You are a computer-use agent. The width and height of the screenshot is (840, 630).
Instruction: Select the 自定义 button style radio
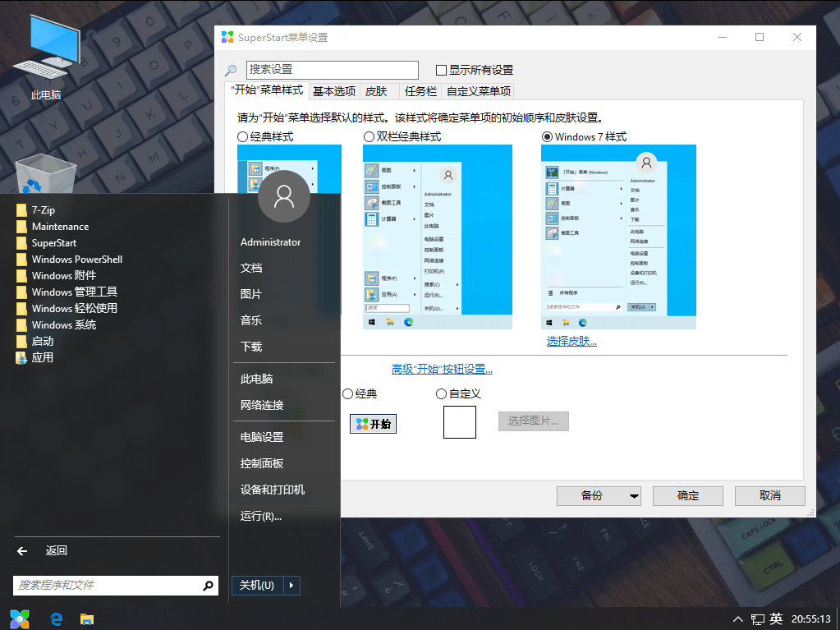[442, 394]
